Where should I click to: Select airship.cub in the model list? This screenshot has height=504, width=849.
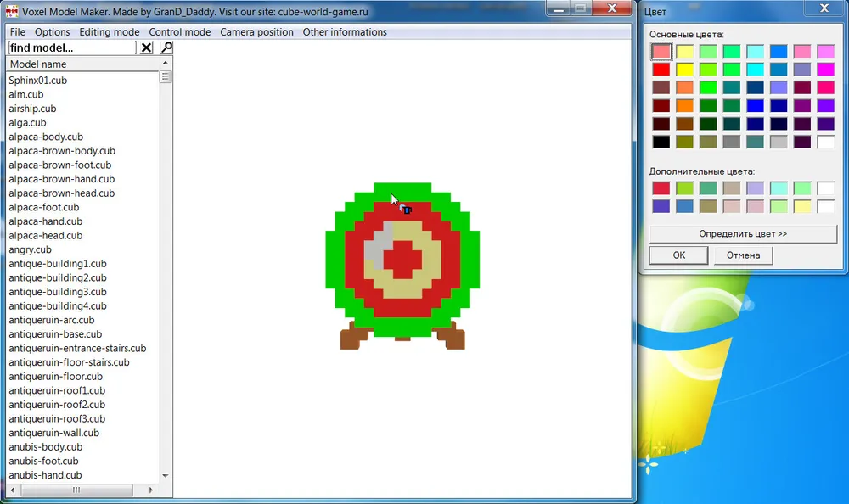(x=32, y=109)
